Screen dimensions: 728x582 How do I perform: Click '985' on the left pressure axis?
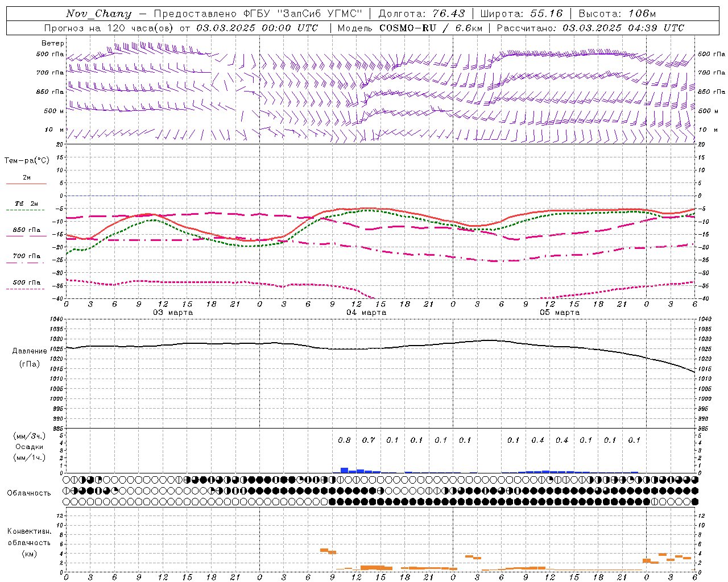coord(57,429)
